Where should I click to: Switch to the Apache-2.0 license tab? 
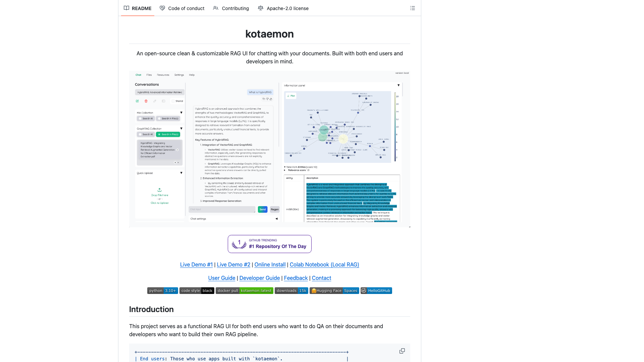(283, 8)
